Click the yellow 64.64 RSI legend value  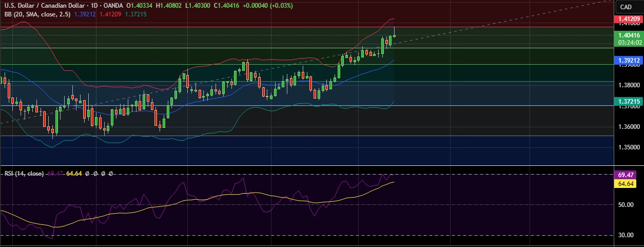[74, 174]
